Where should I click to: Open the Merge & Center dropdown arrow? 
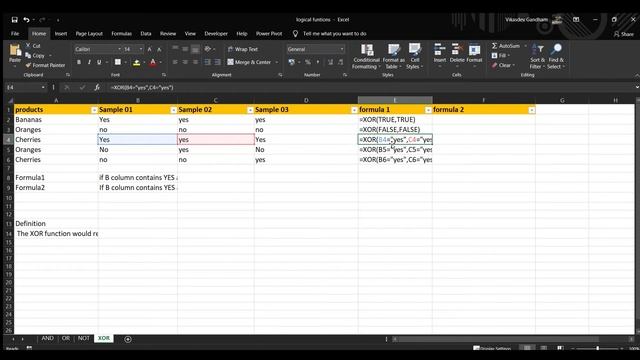pyautogui.click(x=277, y=62)
